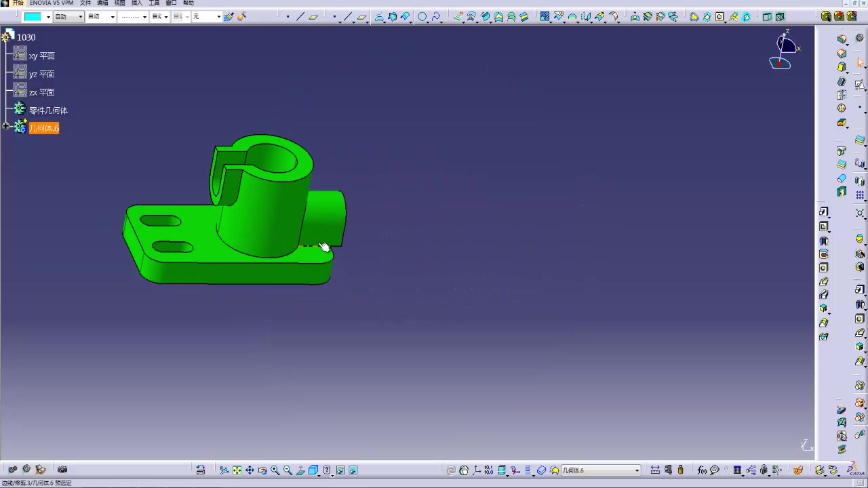The width and height of the screenshot is (868, 488).
Task: Select the xy 平面 in the tree
Action: (42, 56)
